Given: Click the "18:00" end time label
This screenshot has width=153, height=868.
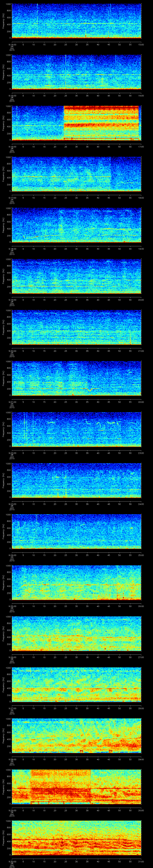Looking at the screenshot, I should (141, 198).
